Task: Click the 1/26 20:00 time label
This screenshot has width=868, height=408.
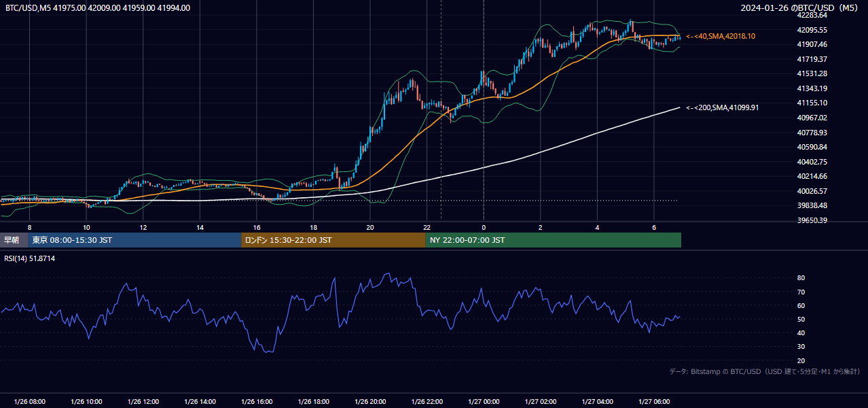Action: (370, 402)
